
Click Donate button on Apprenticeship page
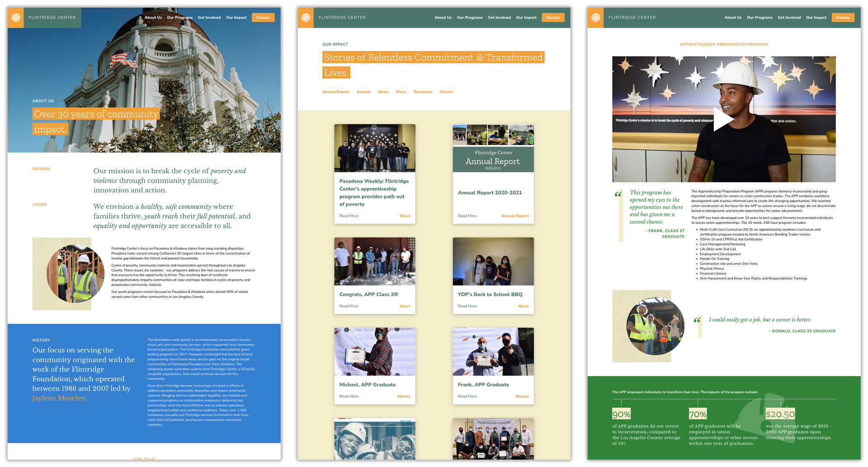coord(843,18)
